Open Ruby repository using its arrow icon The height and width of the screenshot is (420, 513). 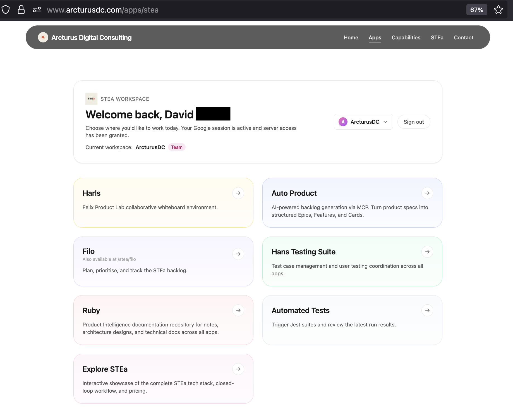pyautogui.click(x=238, y=310)
